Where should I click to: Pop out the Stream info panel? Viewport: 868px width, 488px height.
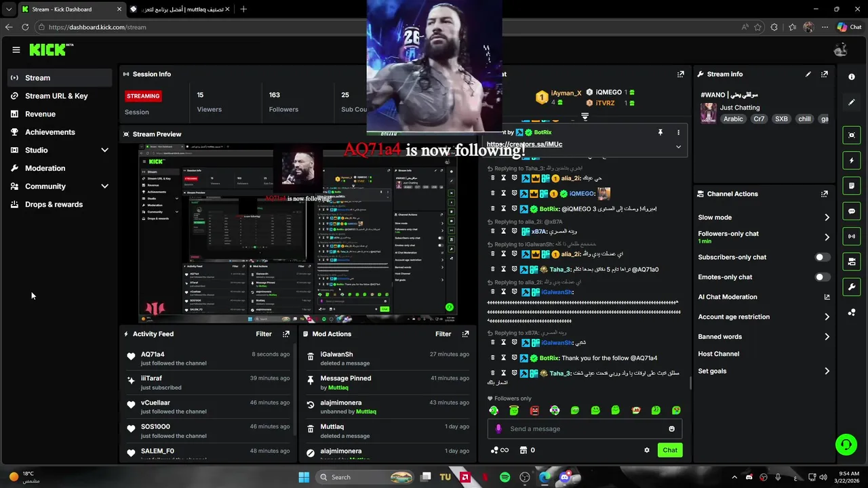(825, 74)
